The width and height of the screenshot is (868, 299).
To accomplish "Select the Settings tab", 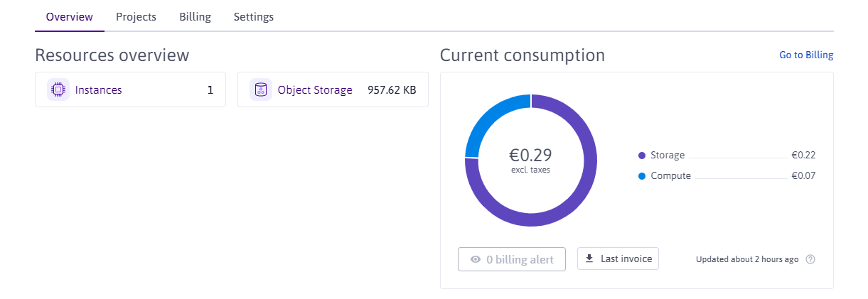I will coord(254,17).
